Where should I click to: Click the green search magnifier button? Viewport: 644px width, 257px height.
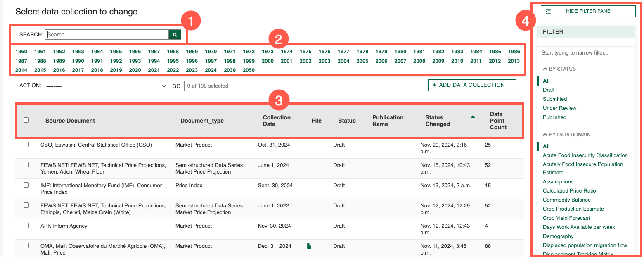point(175,35)
